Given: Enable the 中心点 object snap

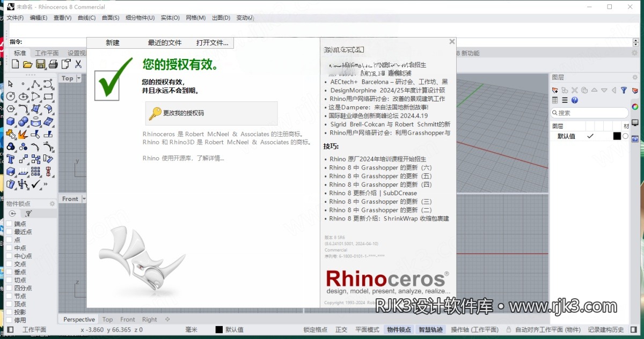Looking at the screenshot, I should tap(9, 256).
